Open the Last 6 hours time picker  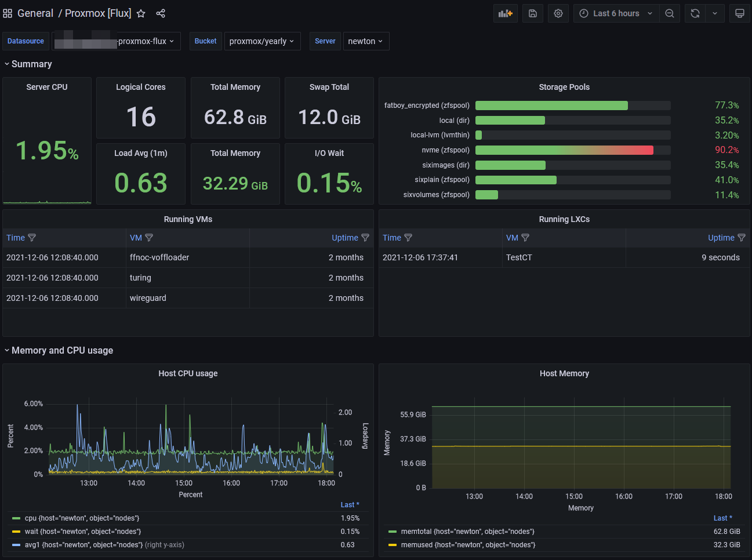pos(616,13)
